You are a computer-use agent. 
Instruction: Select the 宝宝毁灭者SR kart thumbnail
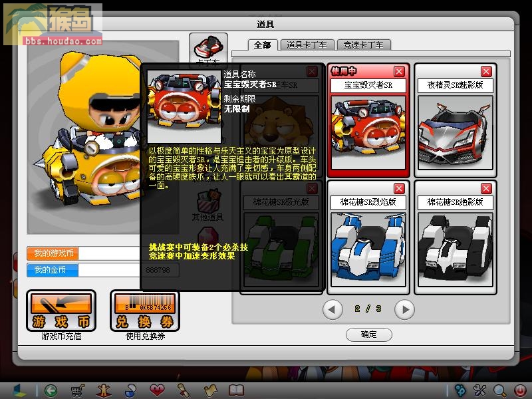368,132
